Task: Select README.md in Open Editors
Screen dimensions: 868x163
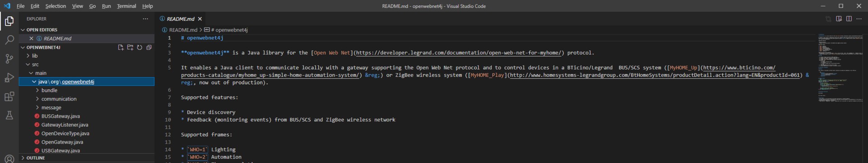Action: tap(57, 38)
